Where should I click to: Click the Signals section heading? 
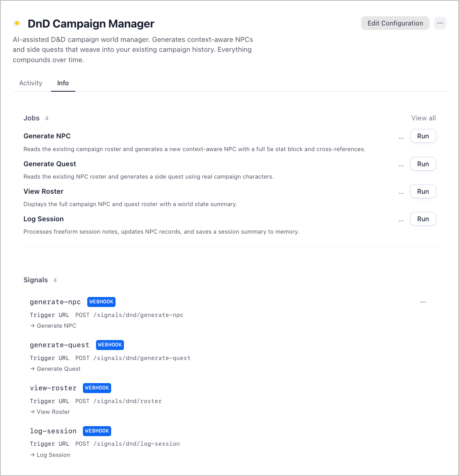pos(35,280)
